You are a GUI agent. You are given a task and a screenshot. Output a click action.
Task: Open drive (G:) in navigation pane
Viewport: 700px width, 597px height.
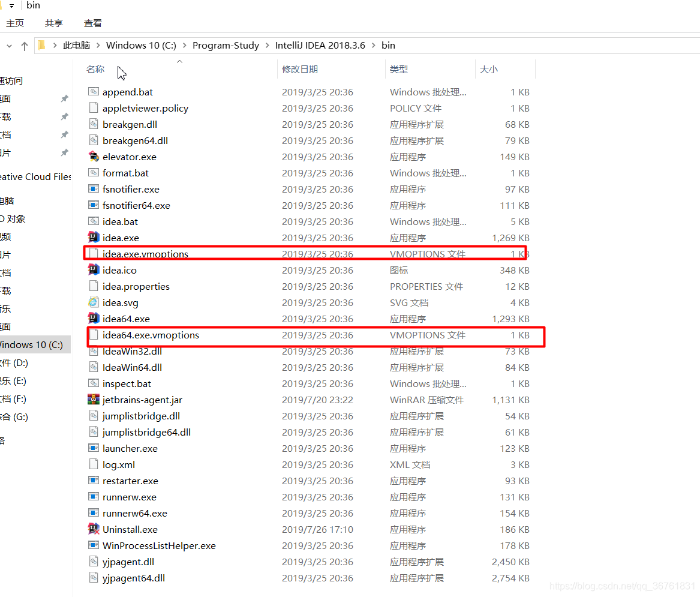[x=14, y=416]
